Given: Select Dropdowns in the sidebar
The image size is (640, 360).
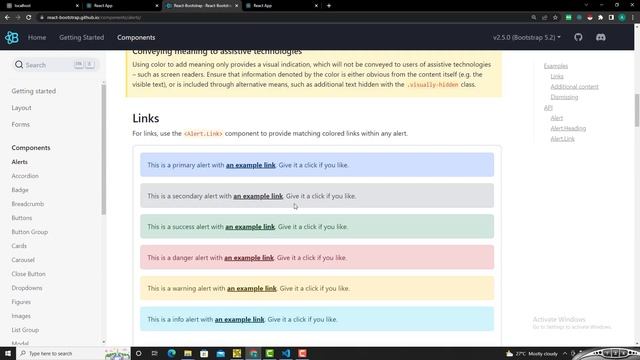Looking at the screenshot, I should point(27,288).
